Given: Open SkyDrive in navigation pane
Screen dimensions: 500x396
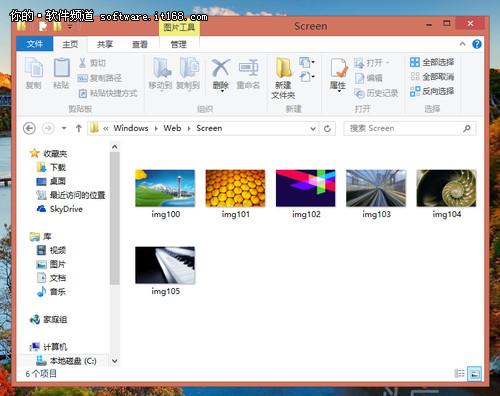Looking at the screenshot, I should coord(60,209).
